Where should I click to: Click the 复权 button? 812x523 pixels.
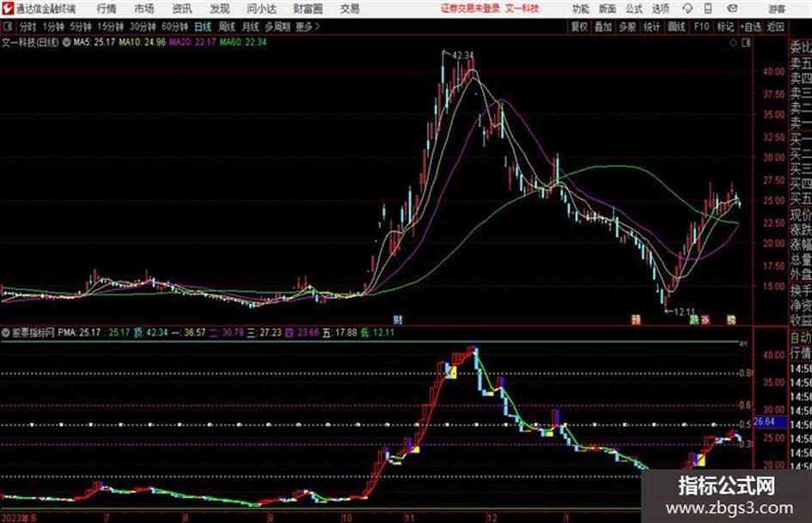coord(579,27)
